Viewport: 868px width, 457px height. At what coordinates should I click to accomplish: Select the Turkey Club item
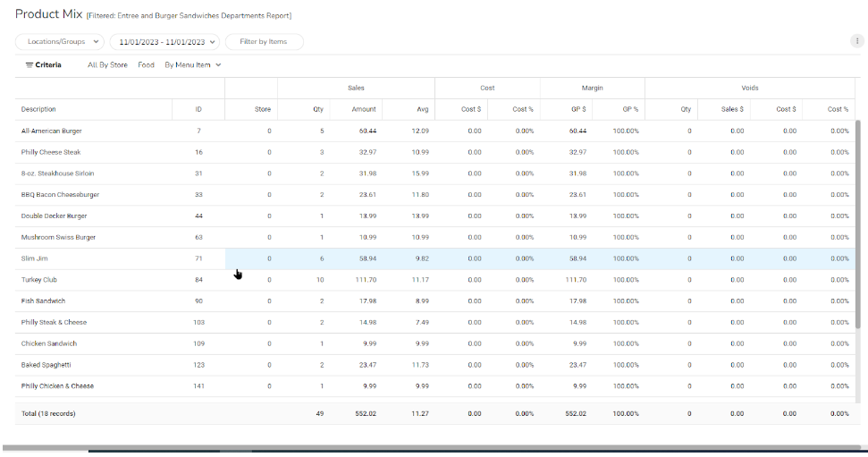coord(38,280)
